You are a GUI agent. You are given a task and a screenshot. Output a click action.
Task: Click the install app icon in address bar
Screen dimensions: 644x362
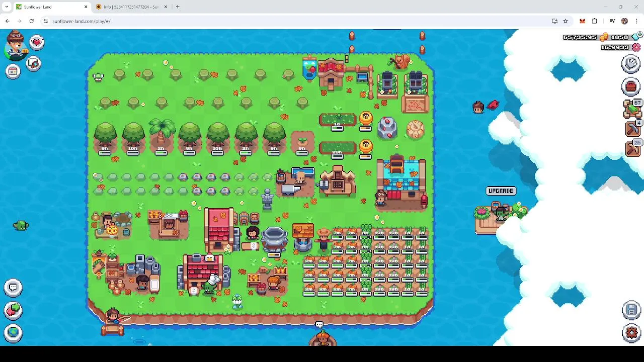pos(554,21)
